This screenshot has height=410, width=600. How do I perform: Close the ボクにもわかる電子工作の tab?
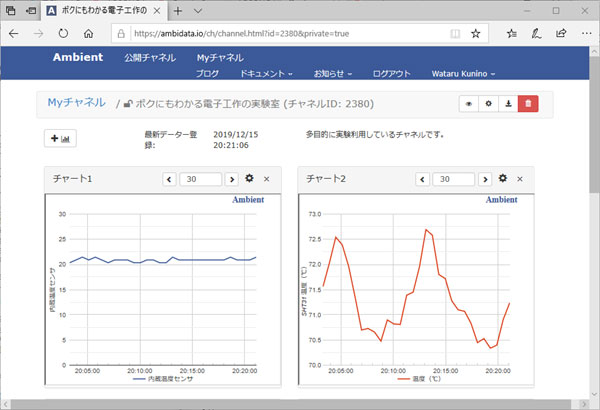157,11
